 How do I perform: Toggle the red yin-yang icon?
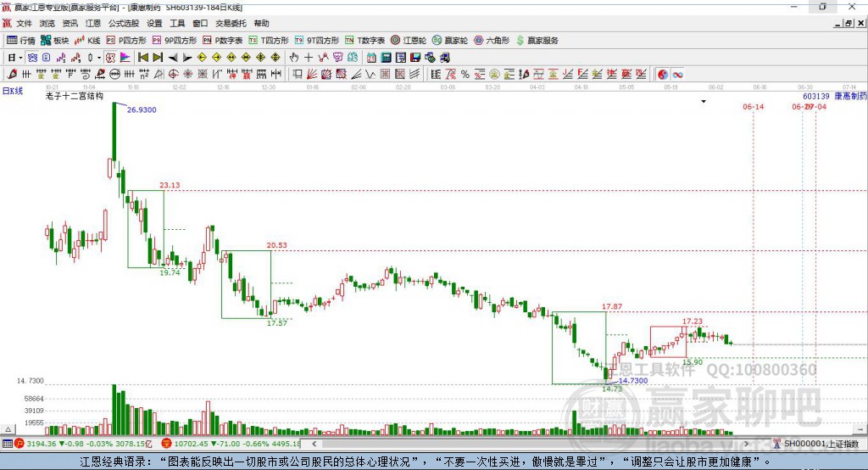663,75
